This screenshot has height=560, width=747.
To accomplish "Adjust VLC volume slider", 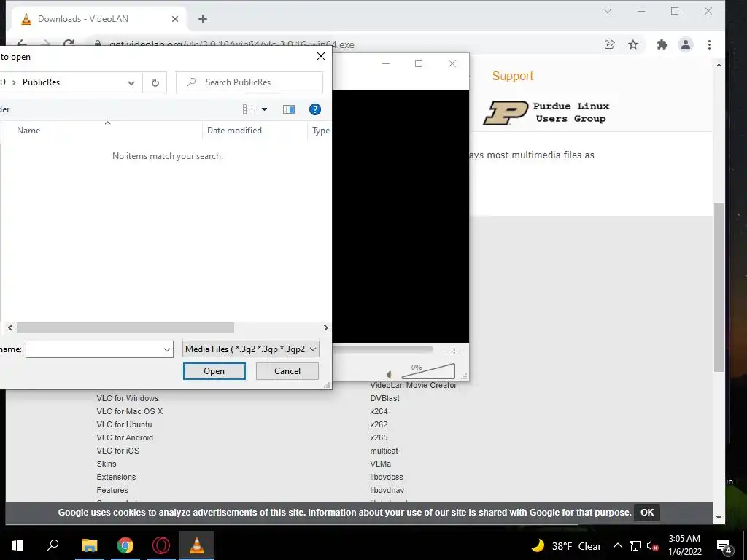I will (x=428, y=371).
